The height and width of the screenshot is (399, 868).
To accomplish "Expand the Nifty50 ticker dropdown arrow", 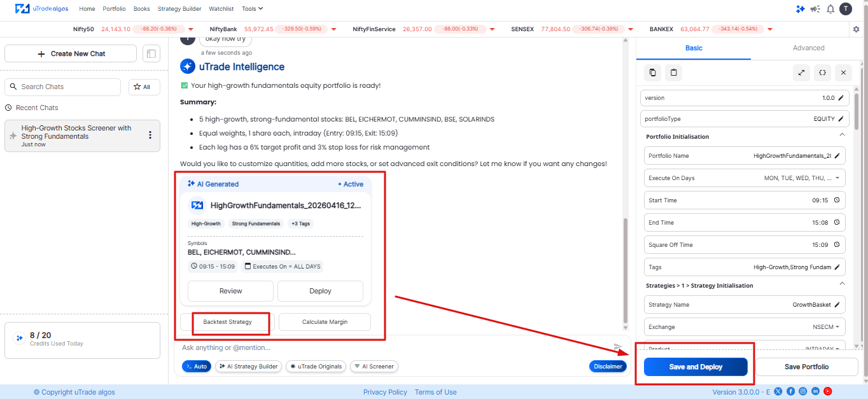I will pos(190,29).
